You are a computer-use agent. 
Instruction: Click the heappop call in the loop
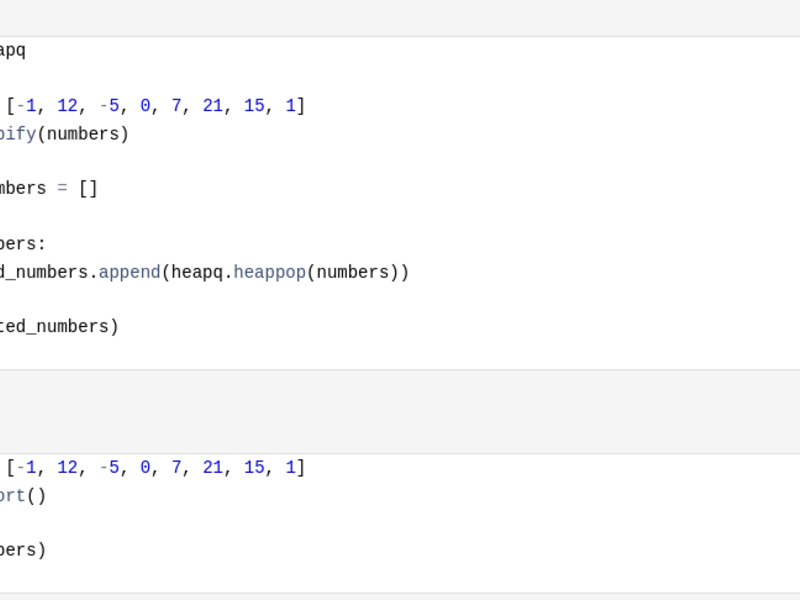pyautogui.click(x=269, y=272)
